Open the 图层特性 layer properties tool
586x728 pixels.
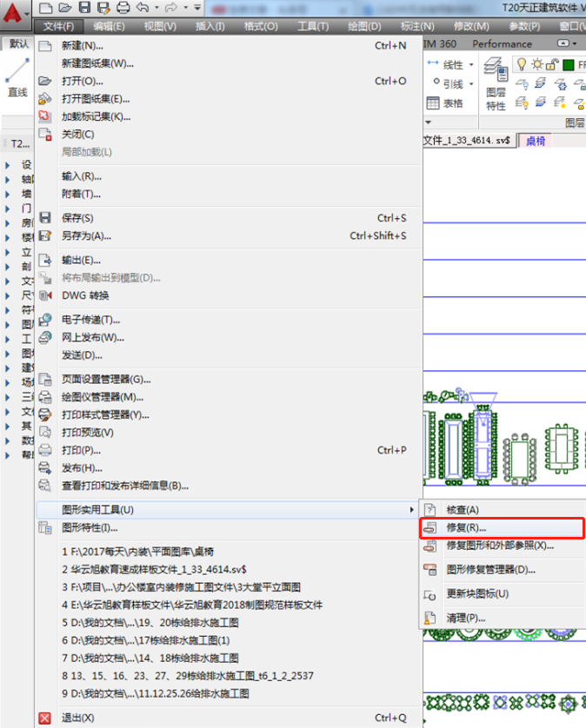496,84
